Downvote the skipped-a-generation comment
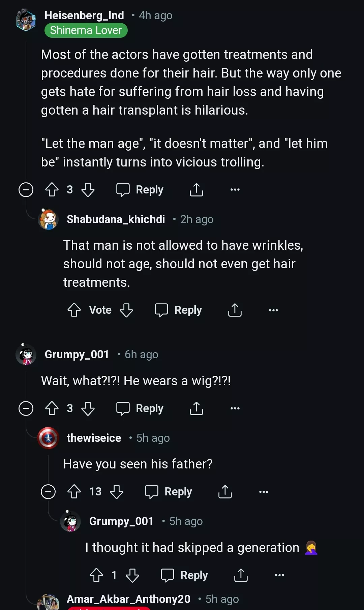Screen dimensions: 364x610 click(133, 575)
